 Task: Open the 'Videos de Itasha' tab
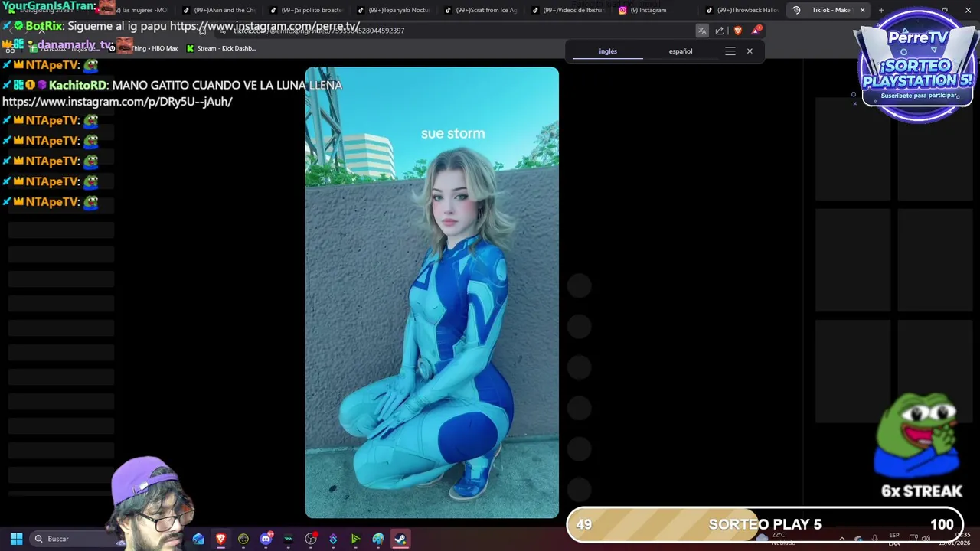pyautogui.click(x=568, y=10)
